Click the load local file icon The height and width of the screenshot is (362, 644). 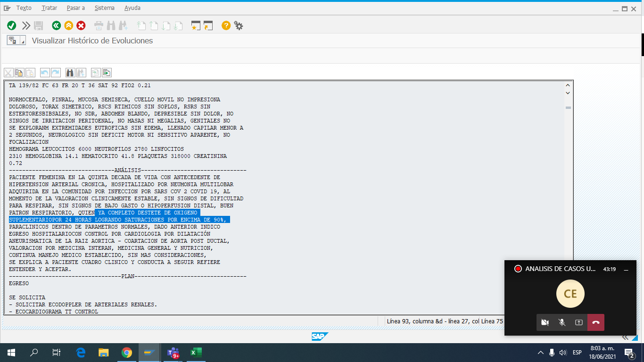pyautogui.click(x=96, y=73)
